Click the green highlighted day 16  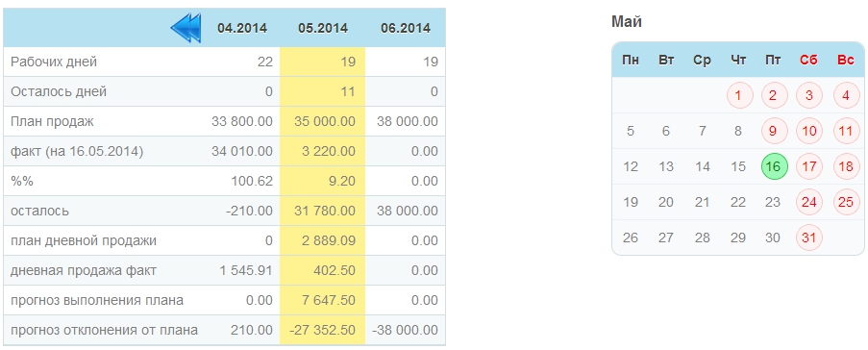(x=775, y=166)
